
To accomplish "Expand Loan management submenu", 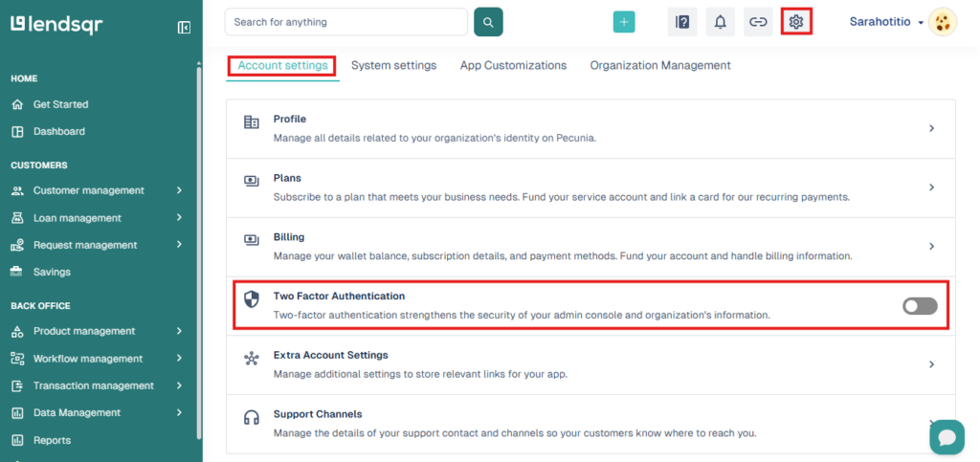I will point(100,218).
